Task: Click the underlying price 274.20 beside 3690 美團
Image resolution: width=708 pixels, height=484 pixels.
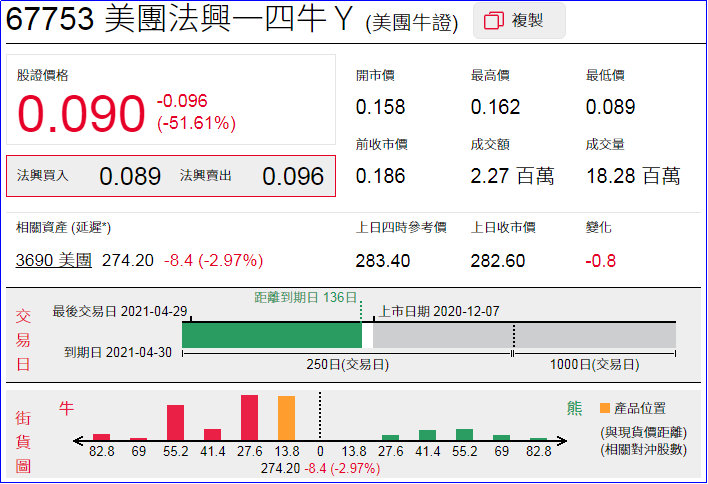Action: (128, 261)
